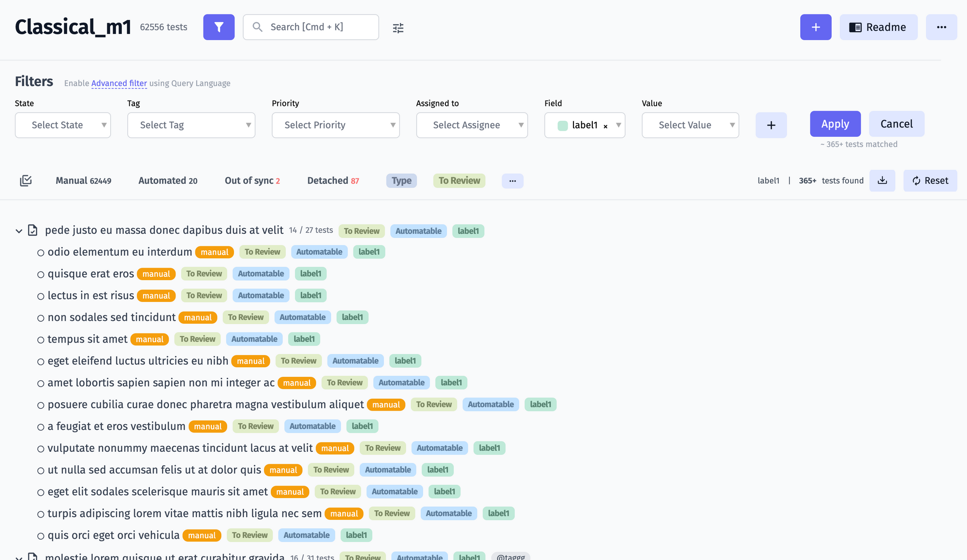Screen dimensions: 967x560
Task: Click the Type filter chip
Action: (x=401, y=181)
